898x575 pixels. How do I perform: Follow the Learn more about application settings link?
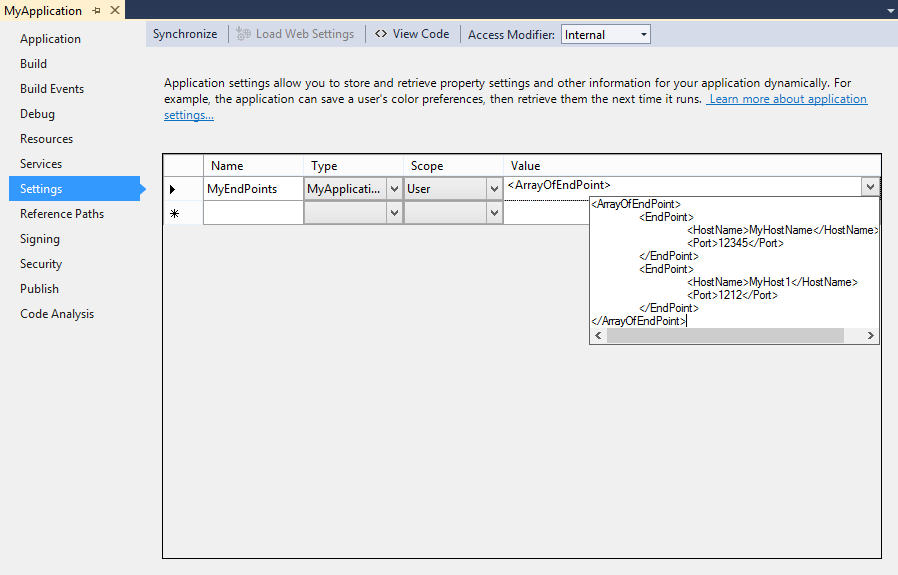click(x=787, y=99)
